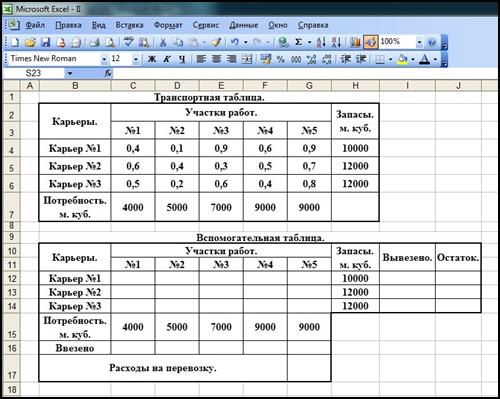
Task: Open the zoom 100% dropdown
Action: [419, 42]
